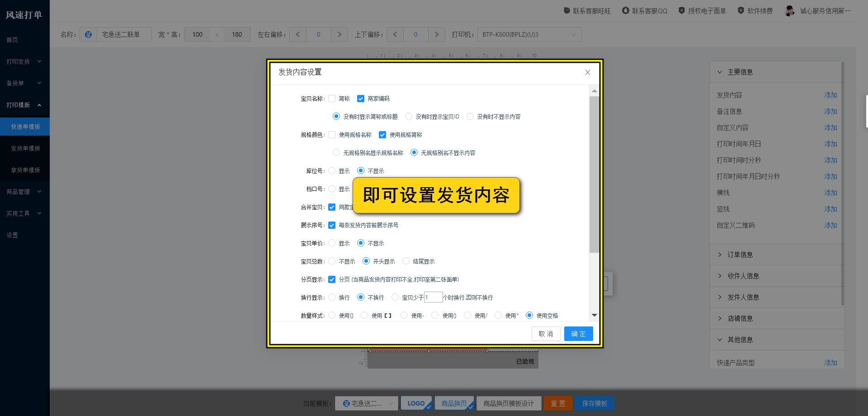Select 没有时显示宝贝ID radio option
Screen dimensions: 868x416
[x=409, y=116]
